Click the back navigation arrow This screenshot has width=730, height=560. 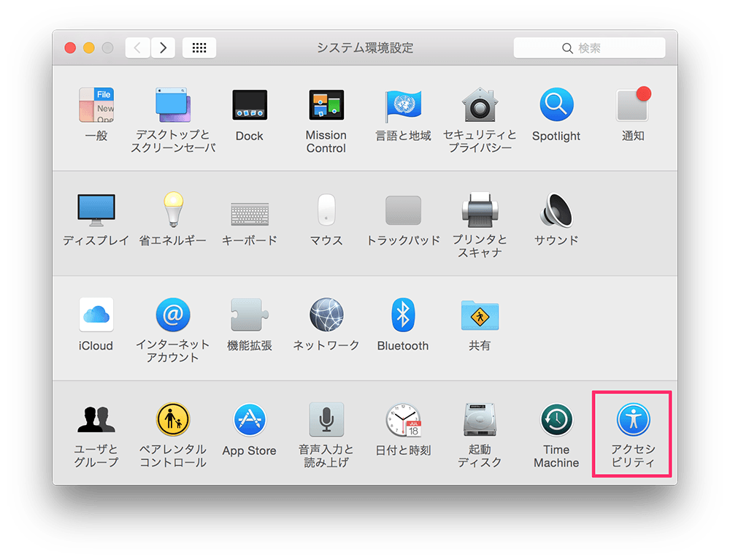[137, 47]
